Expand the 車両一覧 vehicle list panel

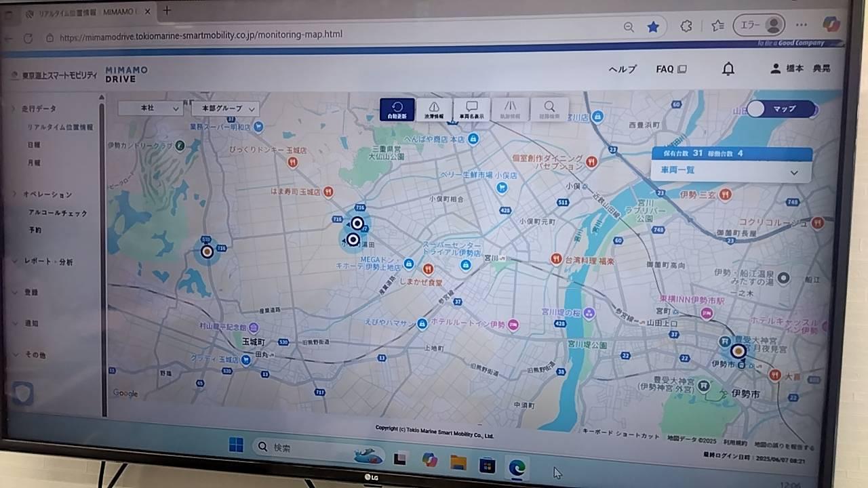[731, 171]
